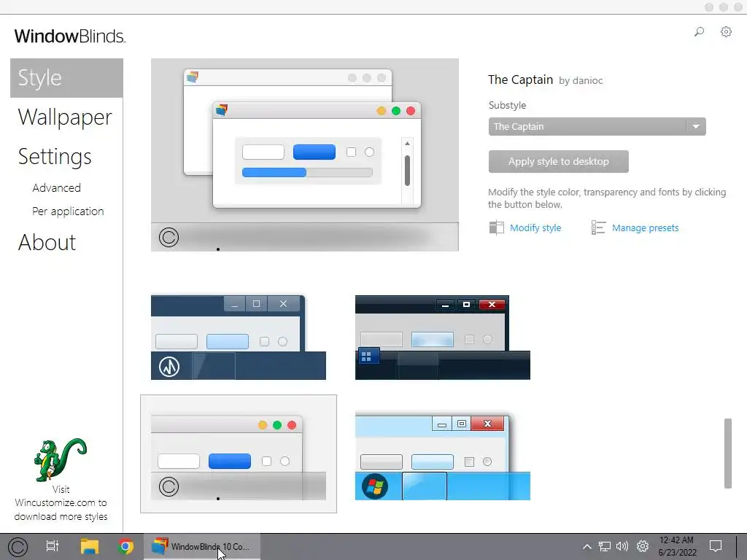The height and width of the screenshot is (560, 747).
Task: Open Advanced settings
Action: click(57, 188)
